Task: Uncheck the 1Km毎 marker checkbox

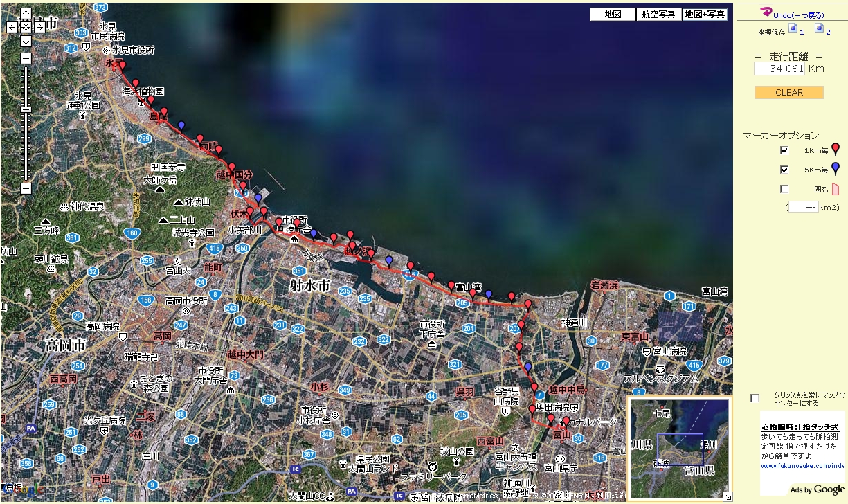Action: (x=784, y=150)
